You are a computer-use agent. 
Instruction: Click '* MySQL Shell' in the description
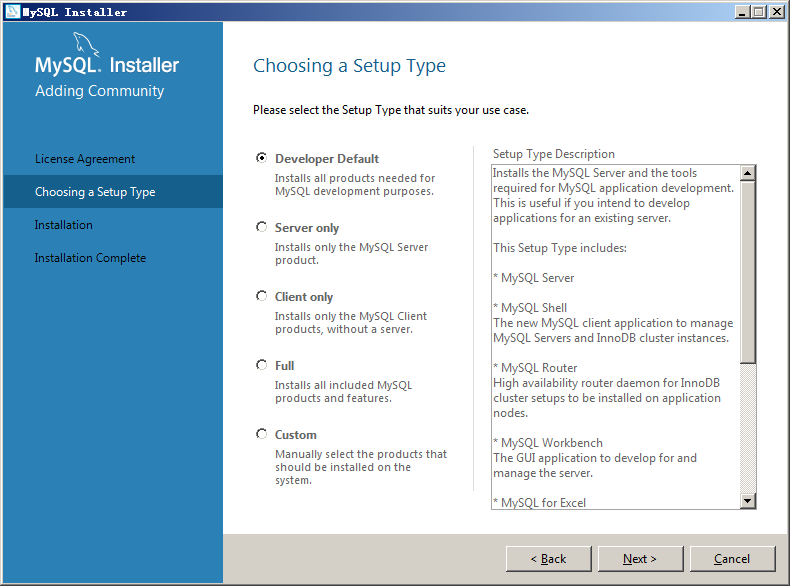click(x=530, y=308)
